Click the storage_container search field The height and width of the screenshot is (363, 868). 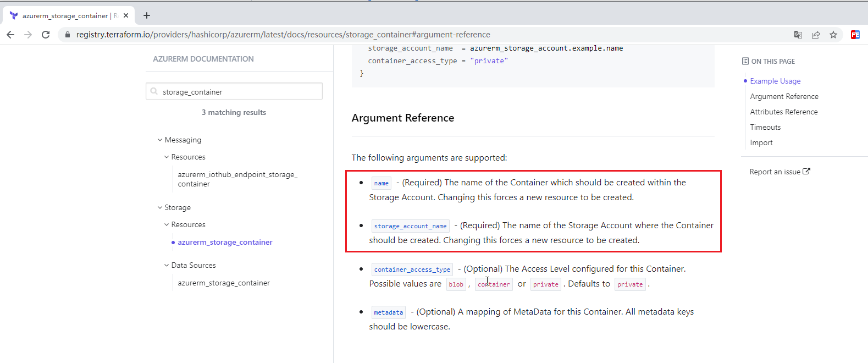pyautogui.click(x=234, y=91)
